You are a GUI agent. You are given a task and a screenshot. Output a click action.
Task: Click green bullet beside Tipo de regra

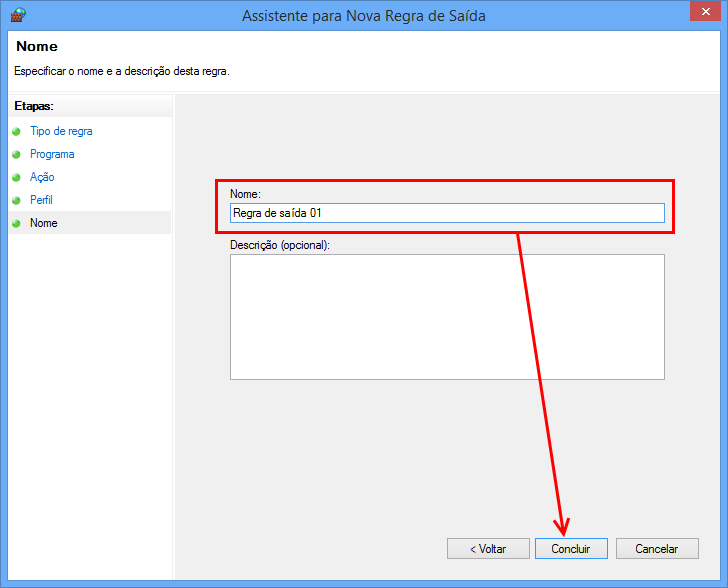(16, 131)
